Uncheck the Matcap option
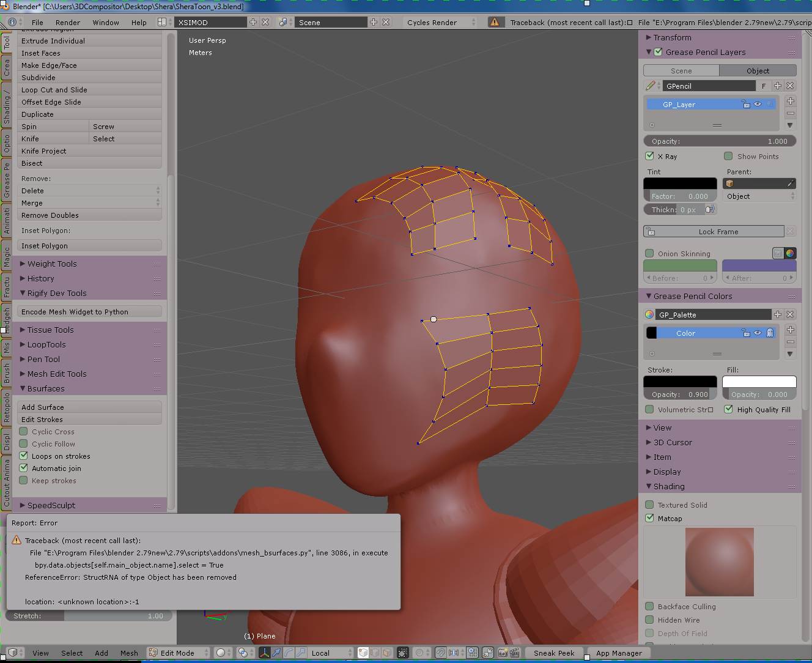 [x=650, y=518]
